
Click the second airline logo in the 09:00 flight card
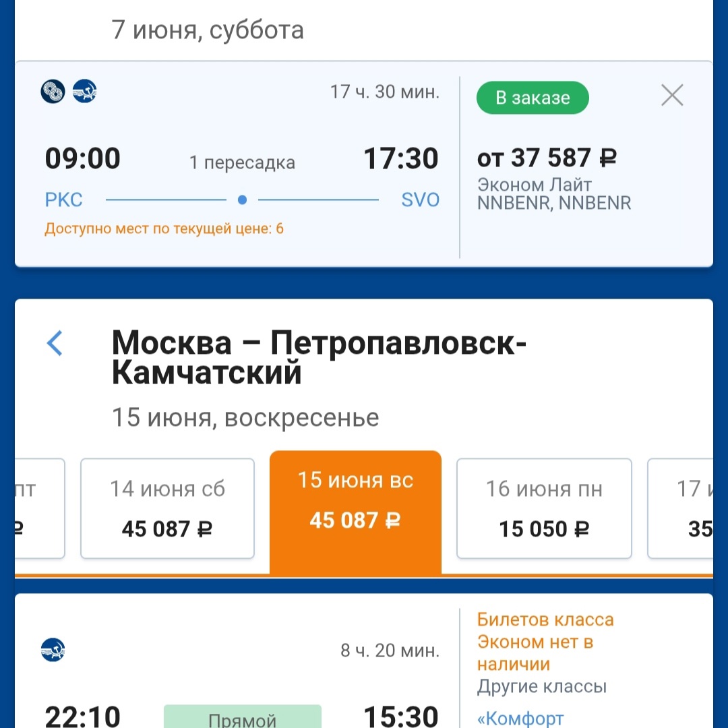click(85, 91)
